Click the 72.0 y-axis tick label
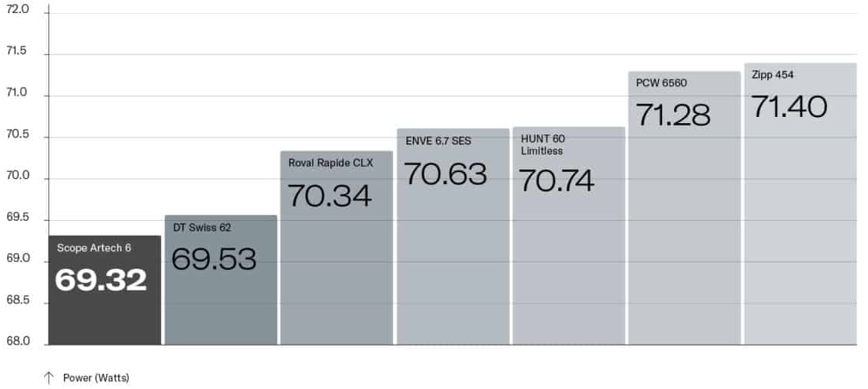The height and width of the screenshot is (389, 868). tap(17, 10)
